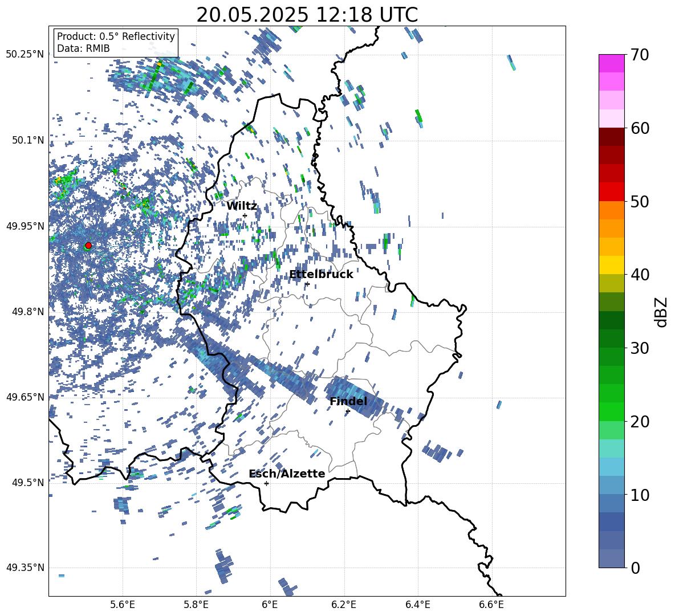Click the 0 value on the colorbar
675x616 pixels.
635,568
